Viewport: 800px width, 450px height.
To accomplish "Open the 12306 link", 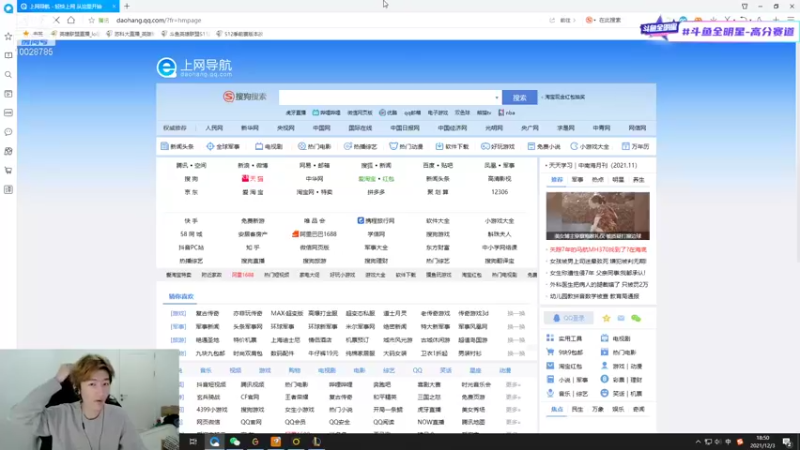I will (x=499, y=192).
